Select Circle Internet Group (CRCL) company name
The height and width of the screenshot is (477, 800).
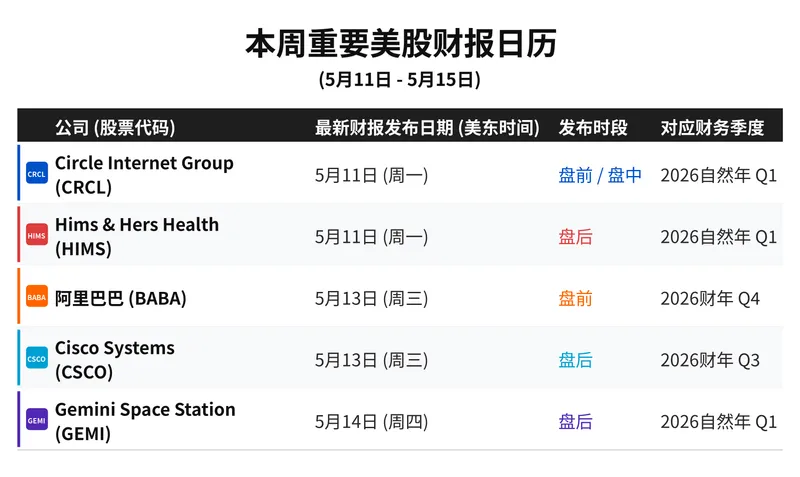(x=144, y=175)
